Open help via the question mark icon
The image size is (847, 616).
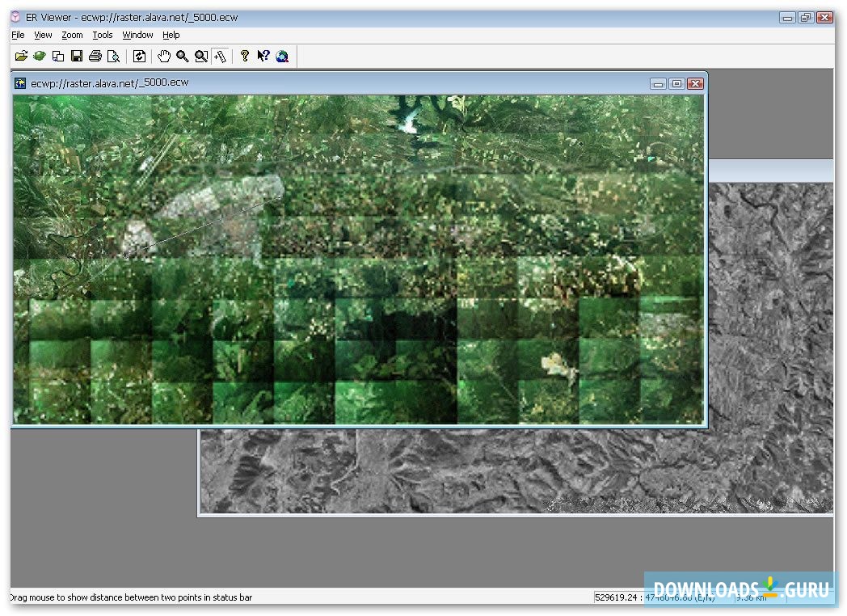point(245,56)
